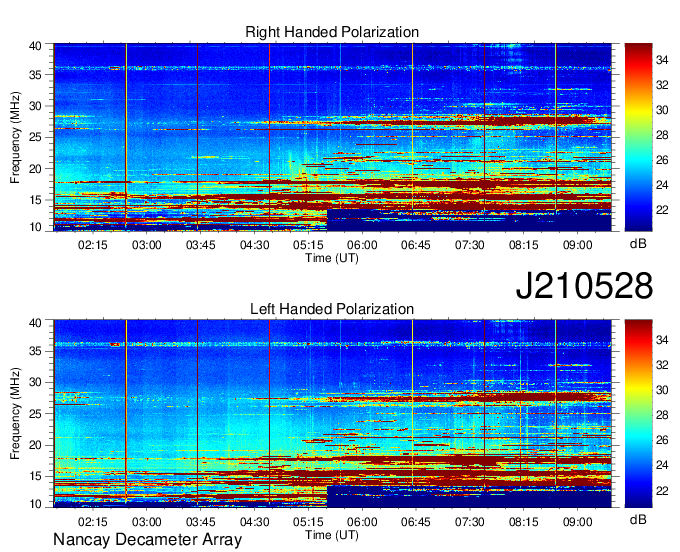Image resolution: width=680 pixels, height=552 pixels.
Task: Click the 15 MHz tick of right-handed plot
Action: click(x=35, y=200)
